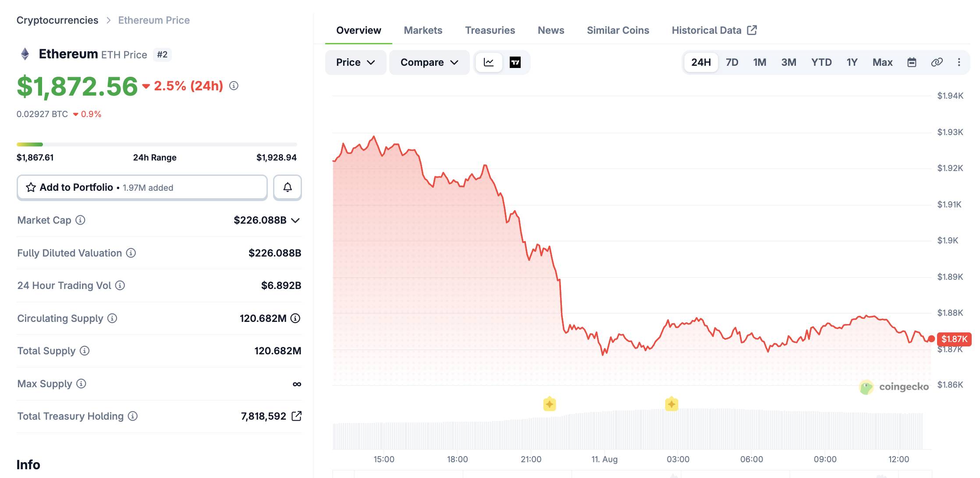Switch to the Markets tab
The width and height of the screenshot is (980, 478).
click(423, 30)
